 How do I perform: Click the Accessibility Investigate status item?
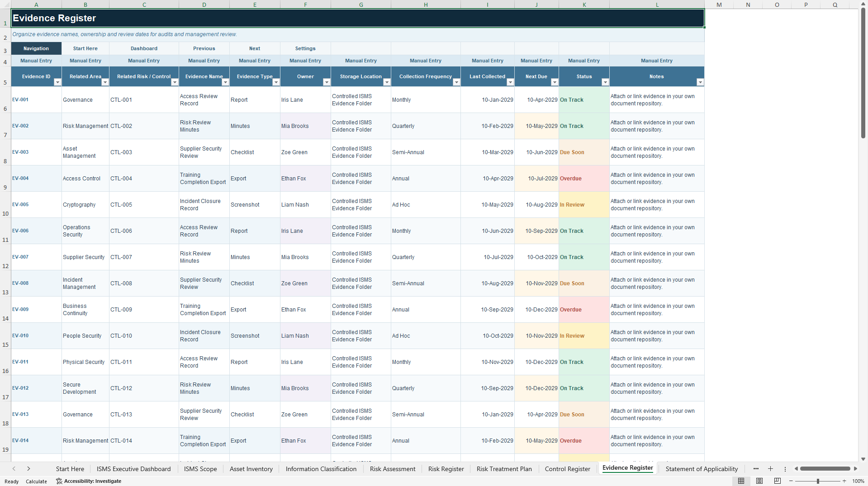(x=89, y=481)
